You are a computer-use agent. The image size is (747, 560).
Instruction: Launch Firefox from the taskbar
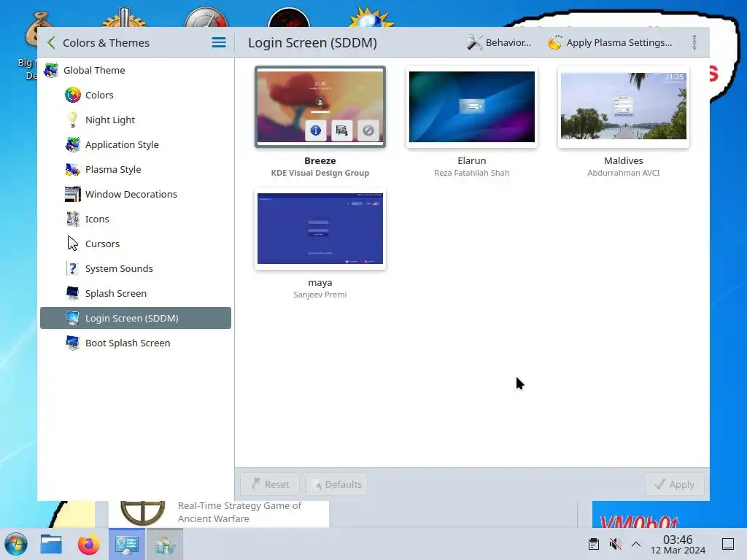pyautogui.click(x=88, y=544)
